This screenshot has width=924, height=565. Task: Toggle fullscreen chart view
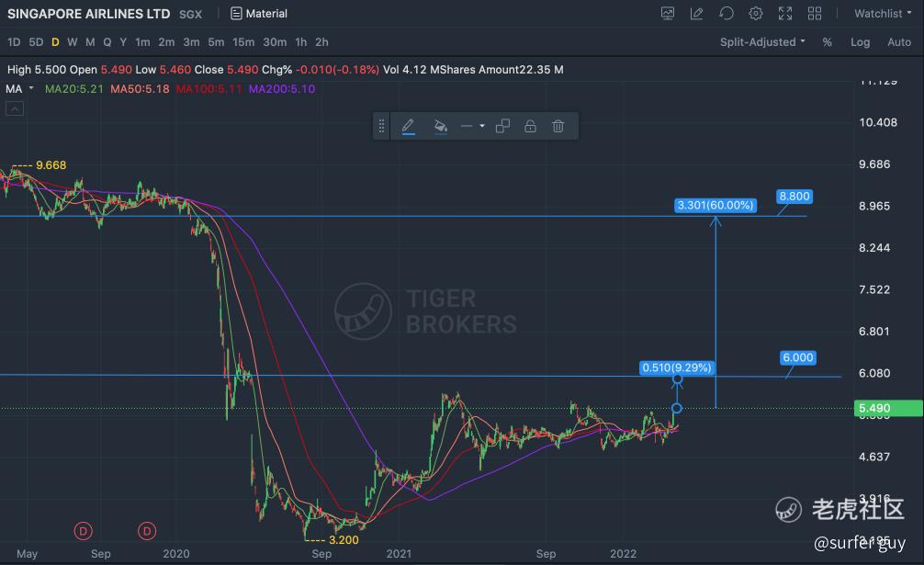(785, 14)
